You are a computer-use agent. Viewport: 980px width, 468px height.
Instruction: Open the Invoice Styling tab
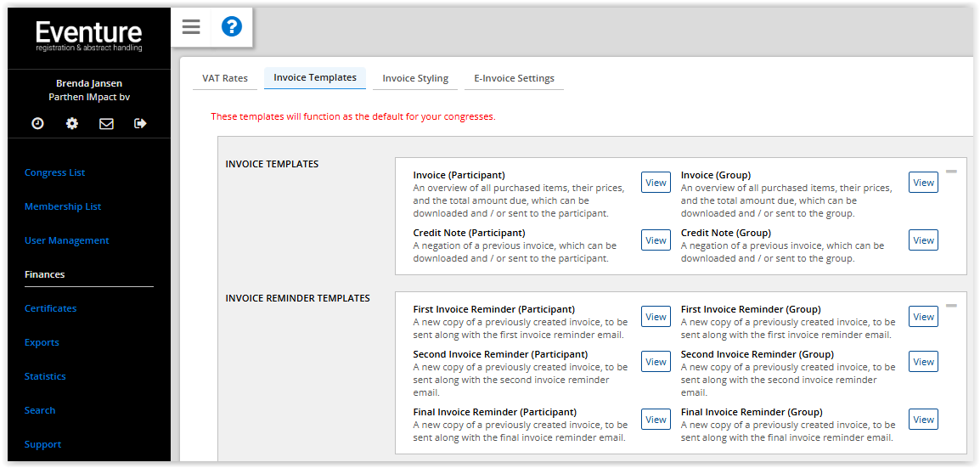415,78
